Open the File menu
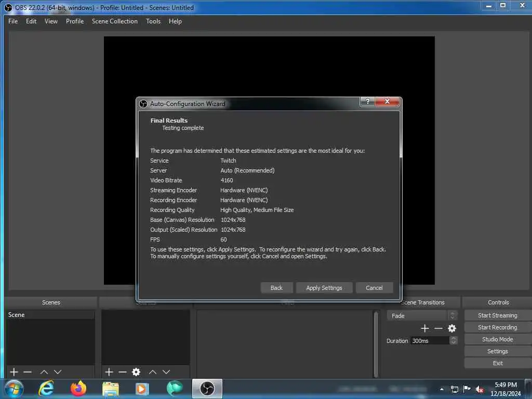532x399 pixels. 13,21
